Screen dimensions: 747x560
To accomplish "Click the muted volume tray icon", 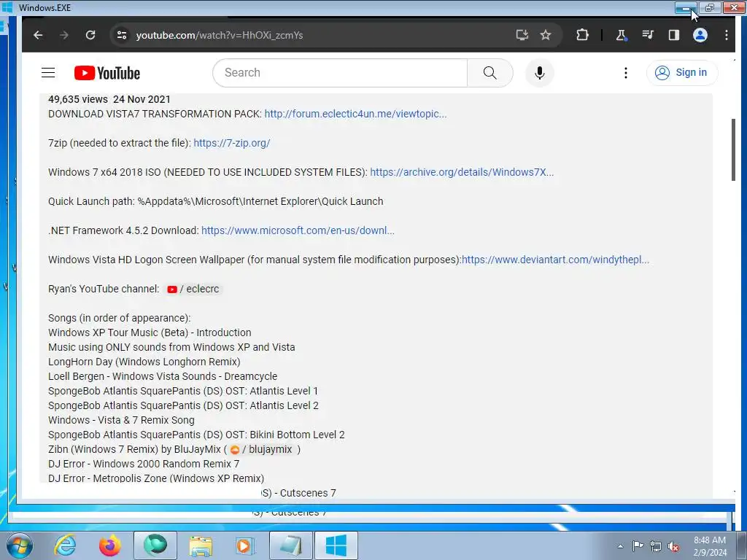I will click(x=673, y=546).
